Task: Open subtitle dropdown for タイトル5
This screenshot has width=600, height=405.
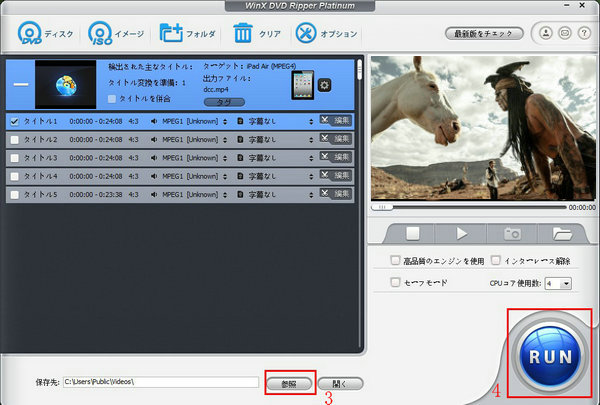Action: (311, 195)
